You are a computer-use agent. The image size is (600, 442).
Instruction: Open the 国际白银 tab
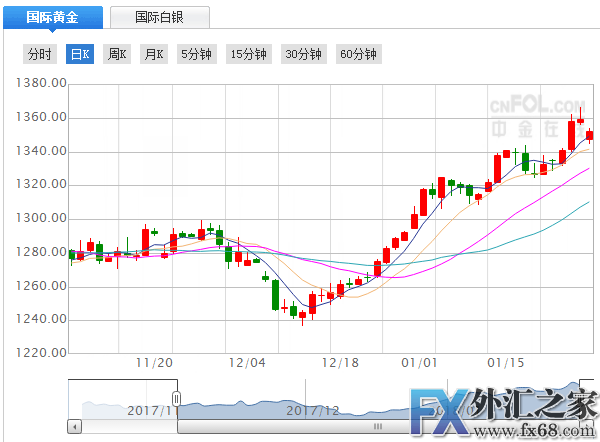160,17
